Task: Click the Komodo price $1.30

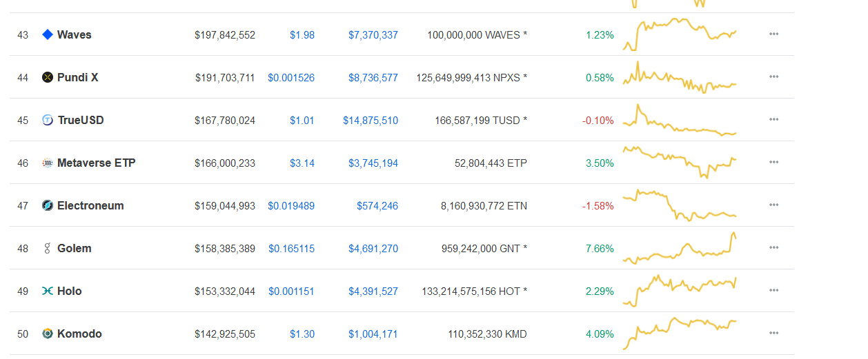Action: 302,334
